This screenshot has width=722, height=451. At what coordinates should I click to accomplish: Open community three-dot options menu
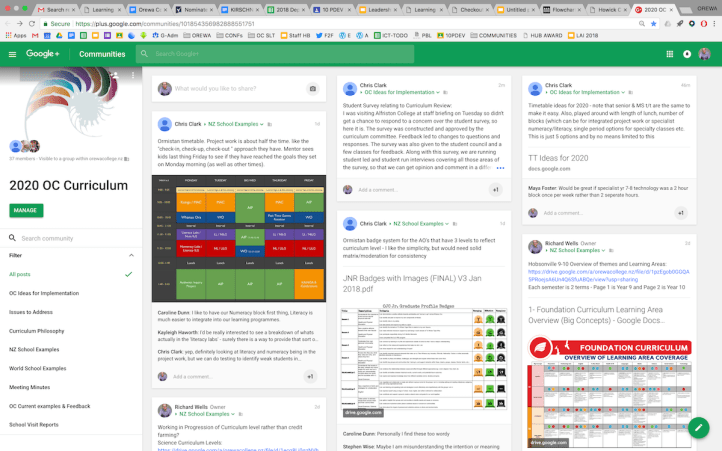(133, 75)
